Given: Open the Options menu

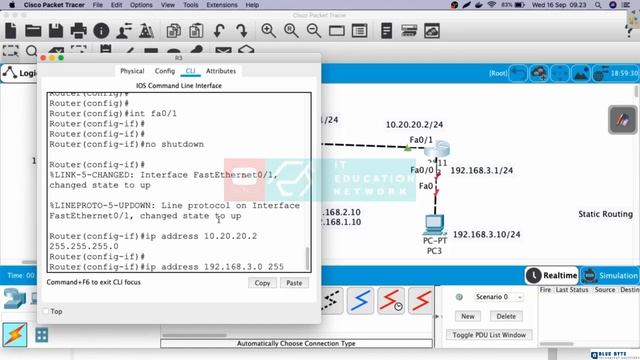Looking at the screenshot, I should [141, 5].
